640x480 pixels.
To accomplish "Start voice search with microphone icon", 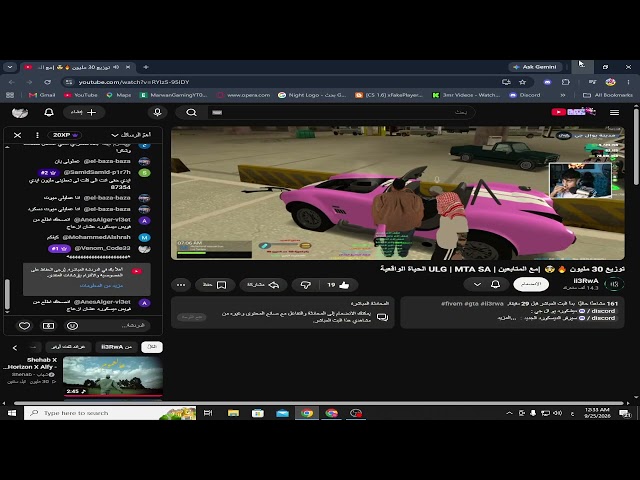I will coord(158,112).
